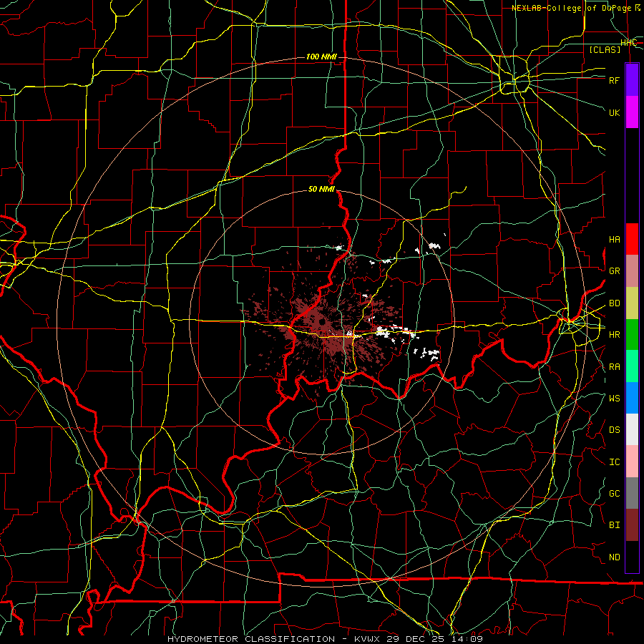This screenshot has width=644, height=644.
Task: Click the BI brown legend swatch
Action: (x=632, y=525)
